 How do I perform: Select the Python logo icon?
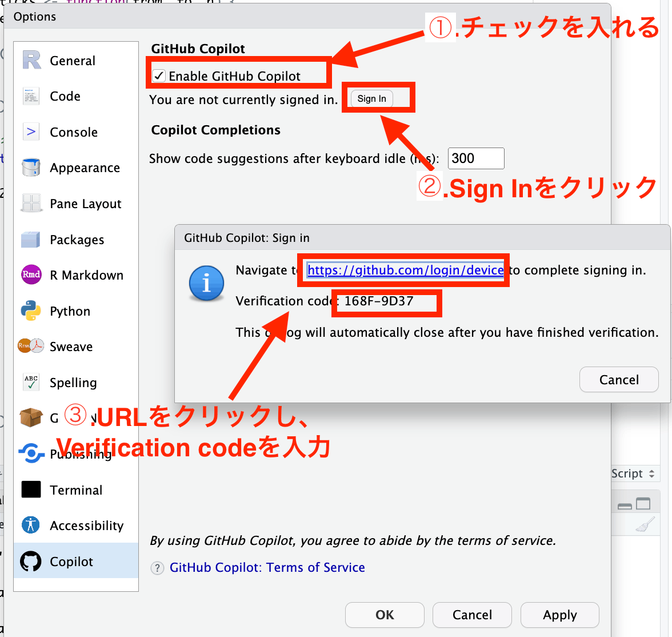31,310
